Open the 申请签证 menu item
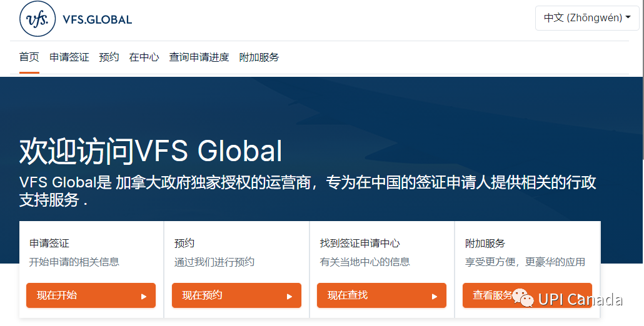 coord(69,57)
